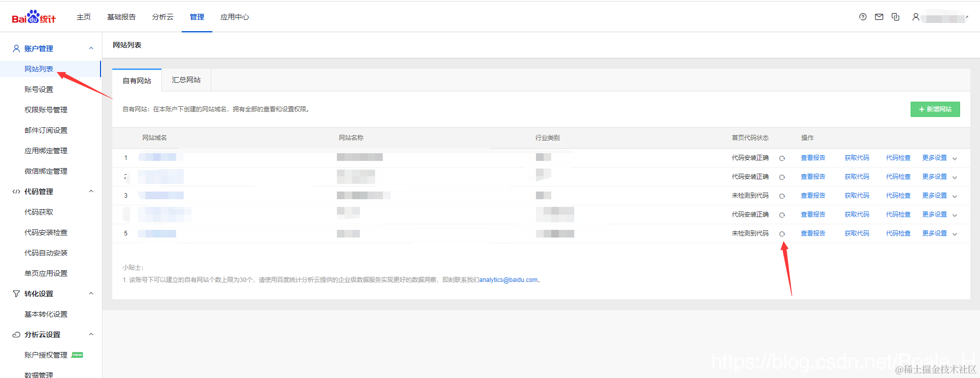This screenshot has width=980, height=378.
Task: Click 未检测到代码 status in row 3
Action: 750,196
